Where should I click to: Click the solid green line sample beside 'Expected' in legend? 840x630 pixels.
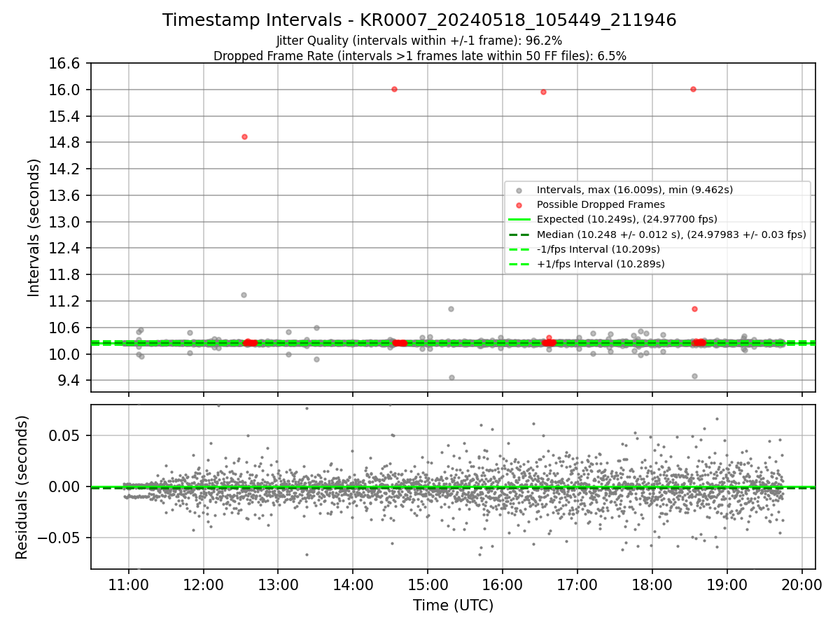click(x=519, y=220)
